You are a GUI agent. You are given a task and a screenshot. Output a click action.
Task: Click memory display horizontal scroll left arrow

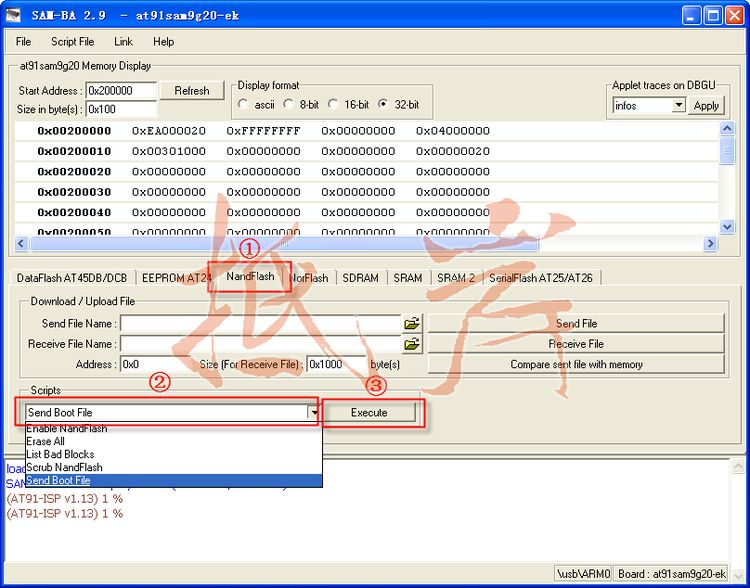point(21,244)
